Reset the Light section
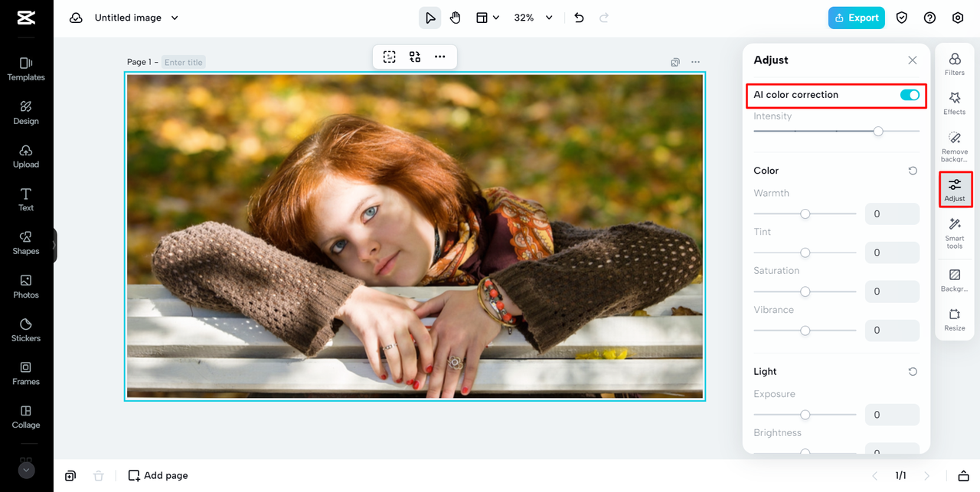 coord(913,372)
